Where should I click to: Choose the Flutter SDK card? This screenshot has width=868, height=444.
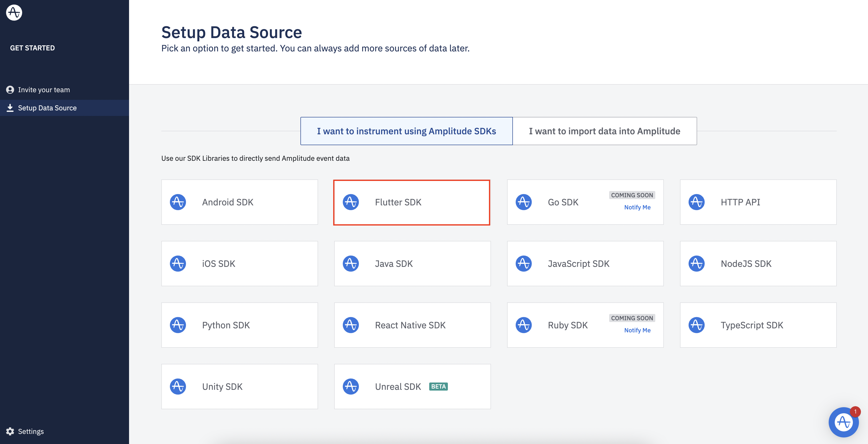pos(411,202)
